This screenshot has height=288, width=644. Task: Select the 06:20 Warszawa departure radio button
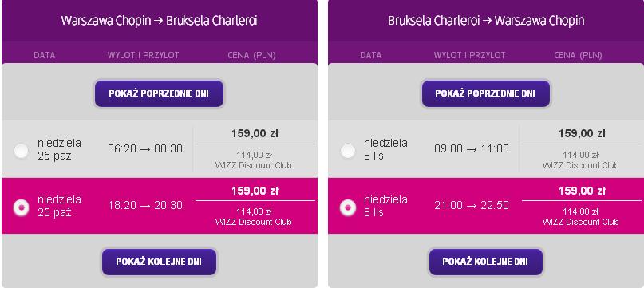(x=21, y=152)
